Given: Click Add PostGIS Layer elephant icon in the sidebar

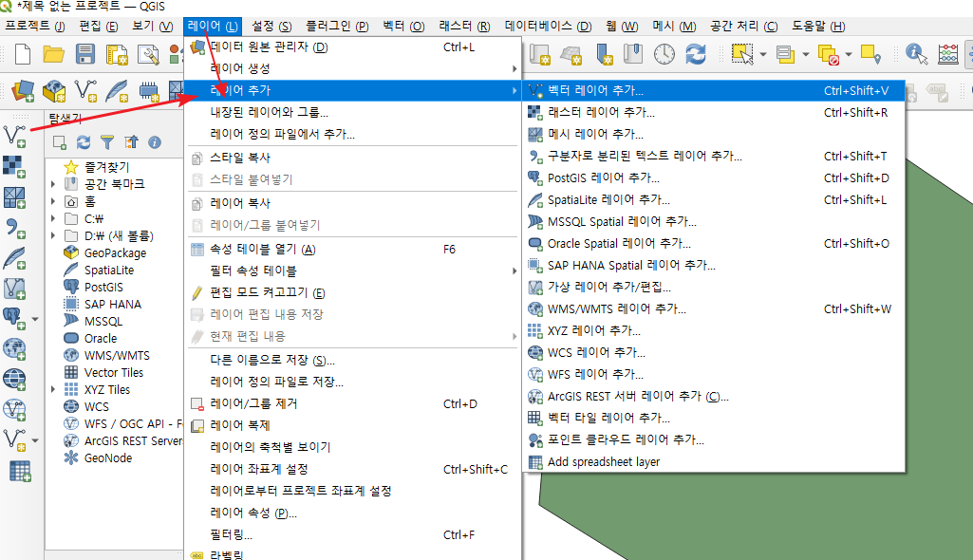Looking at the screenshot, I should 13,319.
